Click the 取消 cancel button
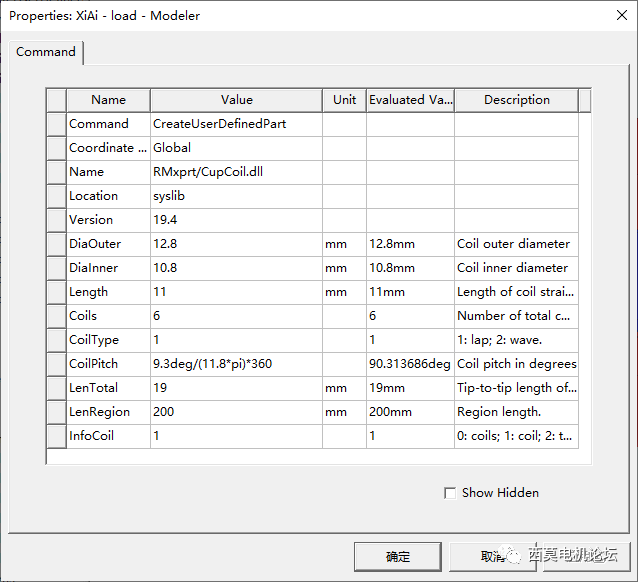This screenshot has width=638, height=582. tap(493, 556)
